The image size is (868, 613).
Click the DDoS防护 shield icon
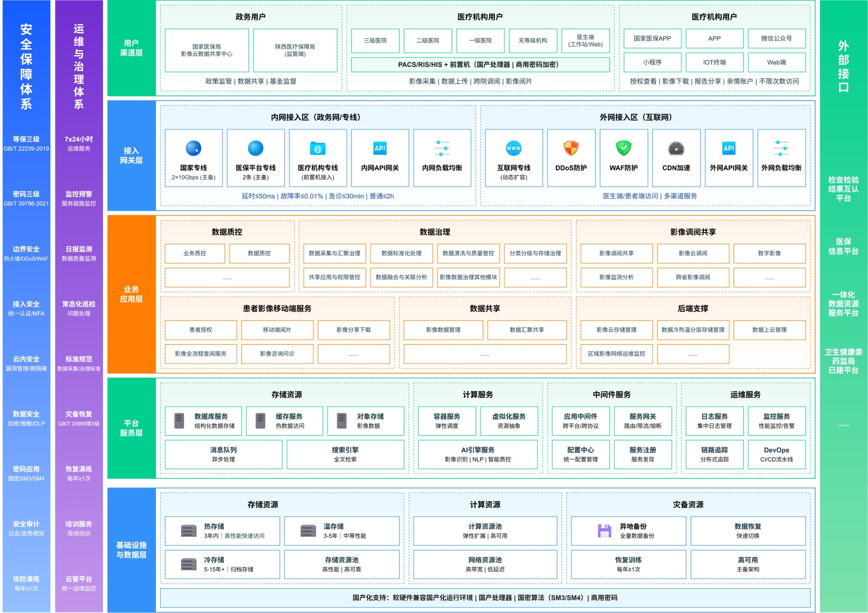coord(571,148)
